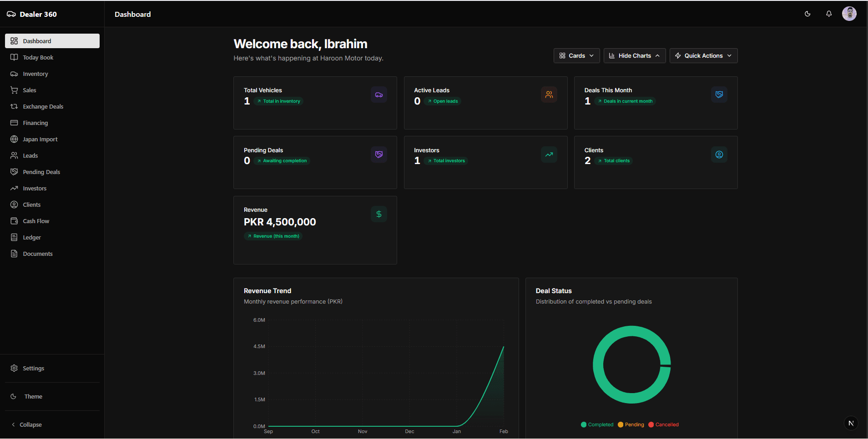Open notifications via the bell icon
Screen dimensions: 868x439
[x=828, y=14]
